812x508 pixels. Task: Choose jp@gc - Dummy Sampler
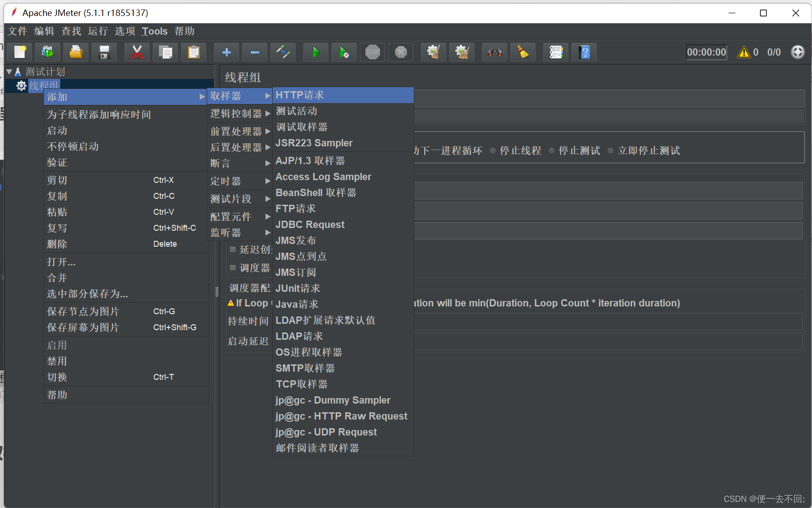tap(343, 400)
